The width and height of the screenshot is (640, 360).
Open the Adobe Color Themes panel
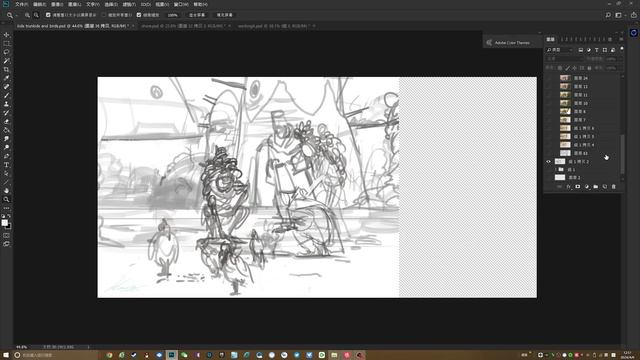click(512, 42)
